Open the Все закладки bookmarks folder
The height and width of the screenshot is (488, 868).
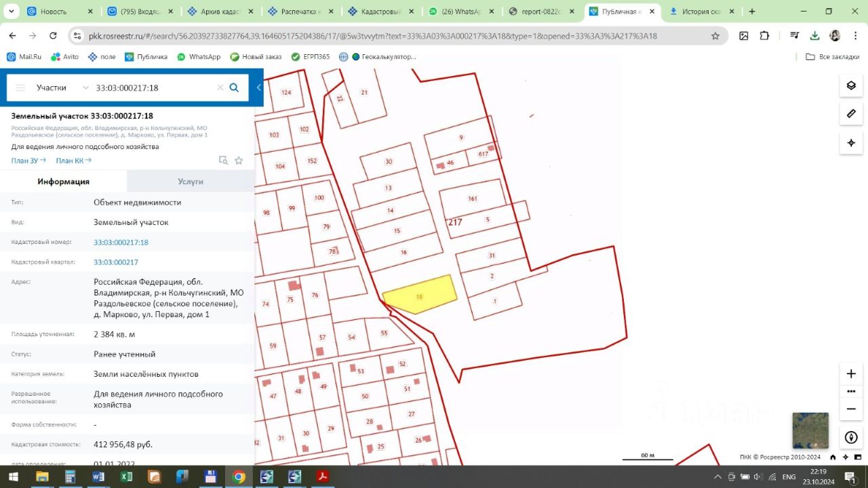pyautogui.click(x=833, y=57)
